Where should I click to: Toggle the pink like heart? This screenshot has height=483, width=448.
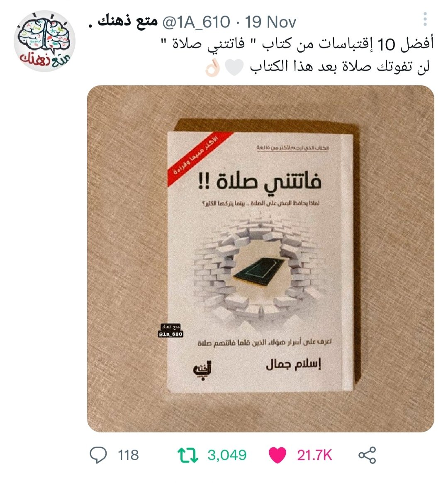coord(278,455)
